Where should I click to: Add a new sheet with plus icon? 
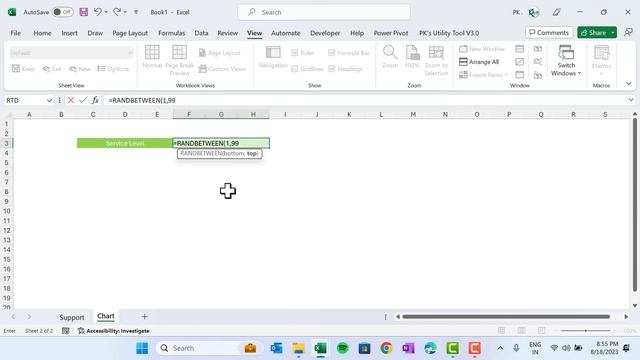(x=144, y=316)
